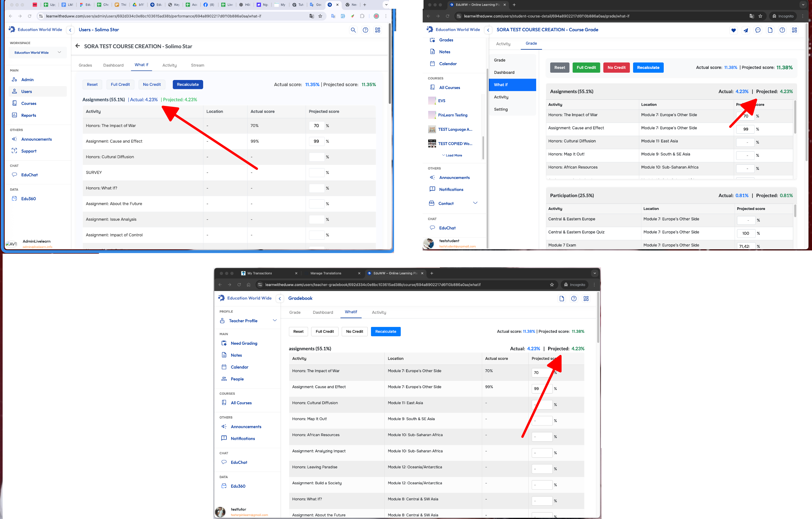
Task: Expand the Contact menu in student sidebar
Action: tap(475, 203)
